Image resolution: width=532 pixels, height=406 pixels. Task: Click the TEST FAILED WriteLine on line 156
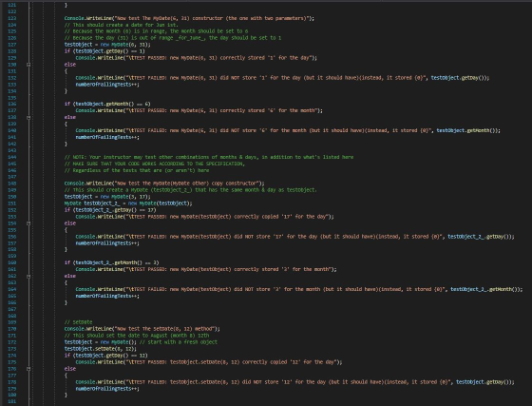294,237
